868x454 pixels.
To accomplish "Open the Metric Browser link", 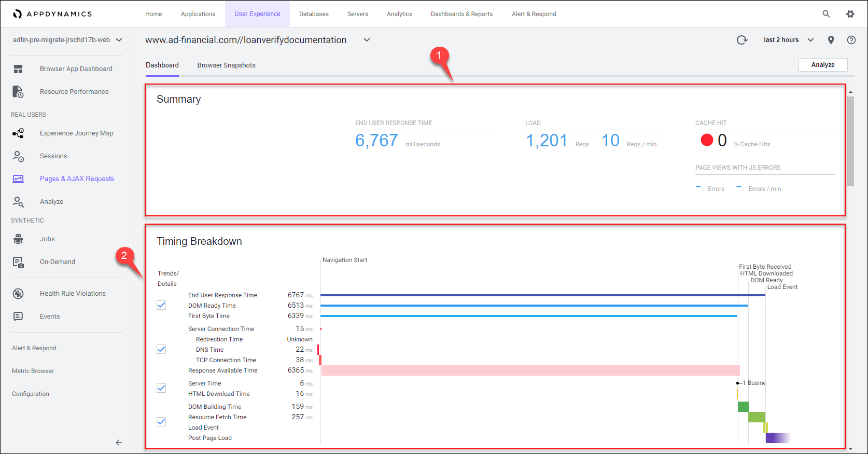I will [x=33, y=371].
